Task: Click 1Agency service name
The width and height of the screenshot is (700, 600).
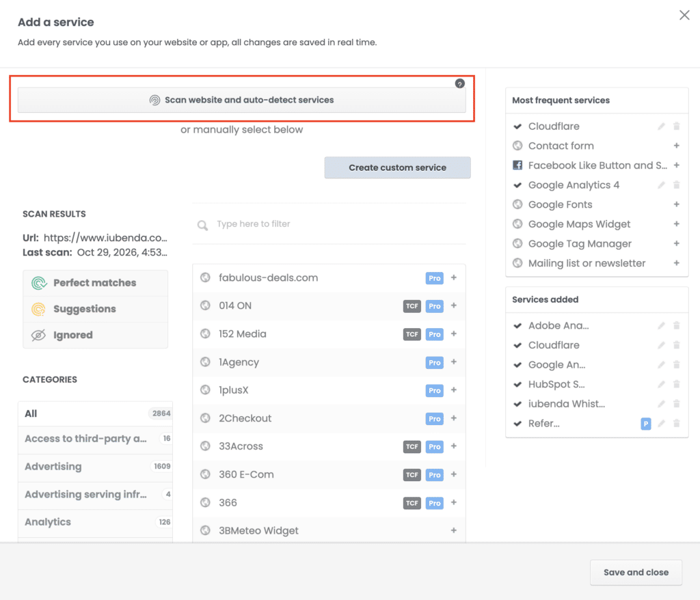Action: coord(239,362)
